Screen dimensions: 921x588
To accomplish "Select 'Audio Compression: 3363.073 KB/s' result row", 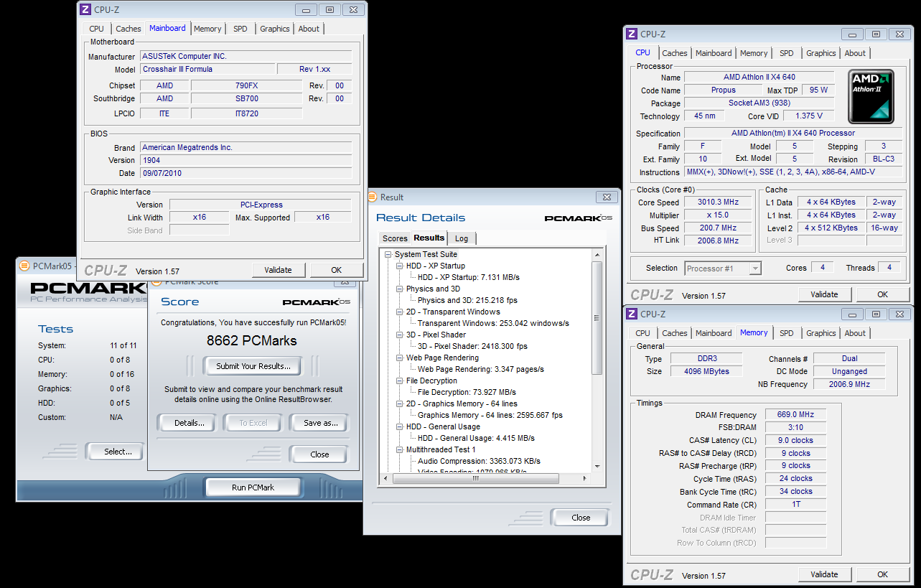I will click(479, 461).
